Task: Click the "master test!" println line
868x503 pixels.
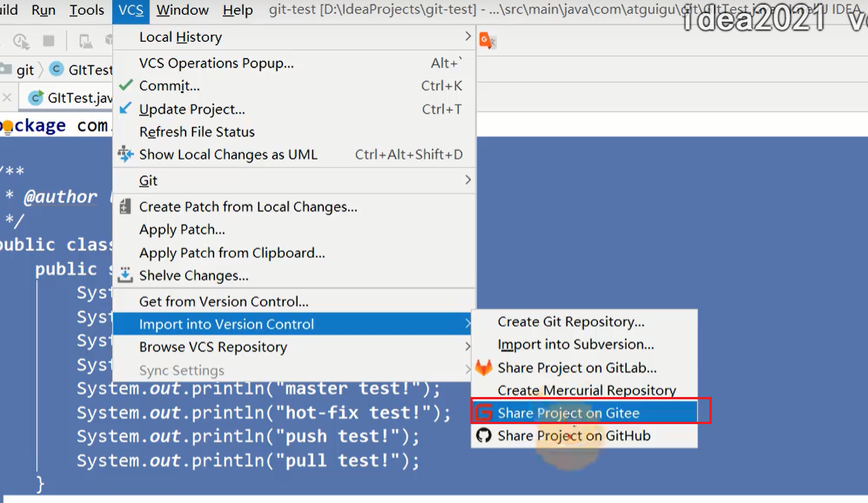Action: click(258, 388)
